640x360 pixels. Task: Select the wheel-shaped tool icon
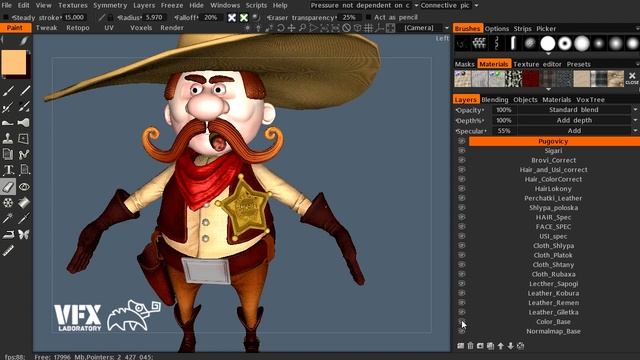click(x=8, y=202)
